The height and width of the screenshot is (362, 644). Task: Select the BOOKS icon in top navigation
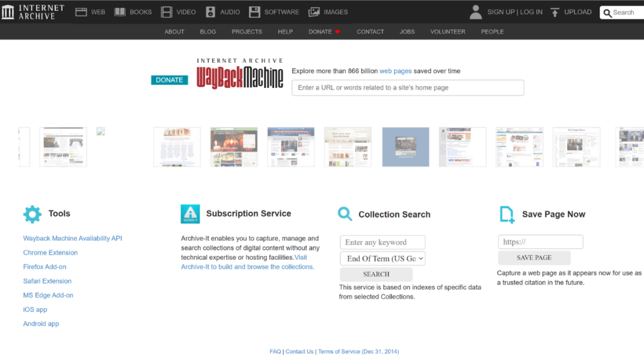coord(121,11)
